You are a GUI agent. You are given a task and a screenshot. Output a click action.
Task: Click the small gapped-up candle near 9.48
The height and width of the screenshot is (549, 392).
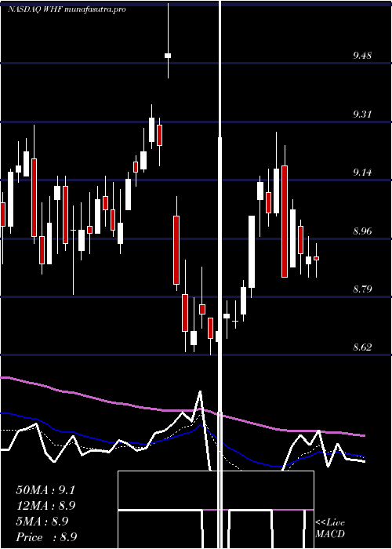click(168, 56)
